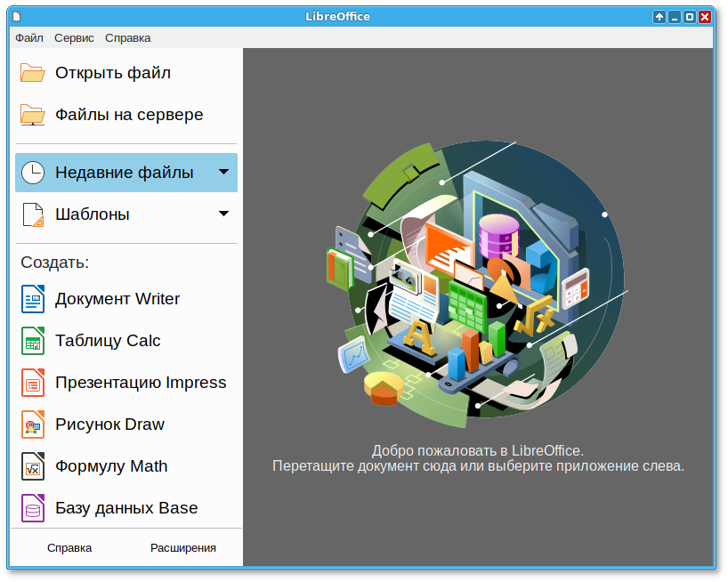
Task: Click the green Calc spreadsheet icon
Action: 33,341
